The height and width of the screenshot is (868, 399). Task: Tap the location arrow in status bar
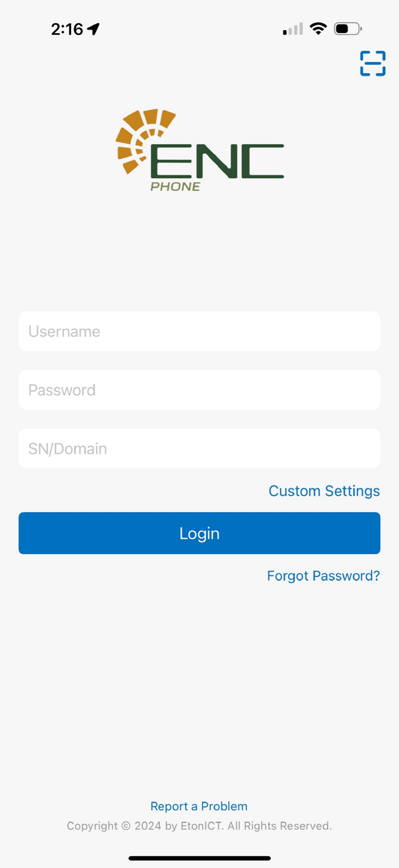pyautogui.click(x=93, y=28)
